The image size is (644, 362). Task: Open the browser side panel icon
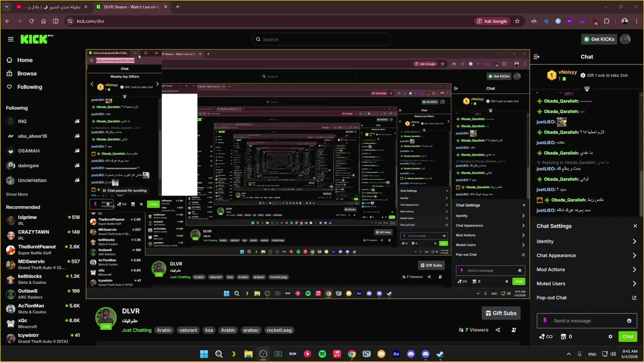56,21
